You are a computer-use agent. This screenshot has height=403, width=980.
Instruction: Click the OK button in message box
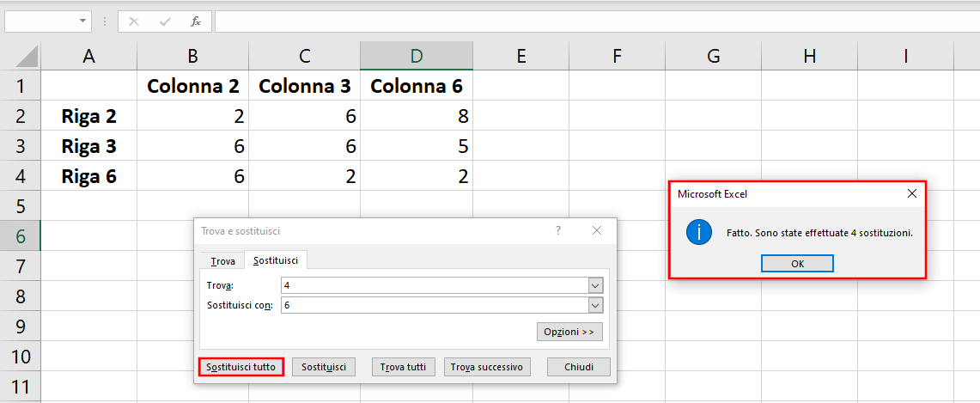798,264
